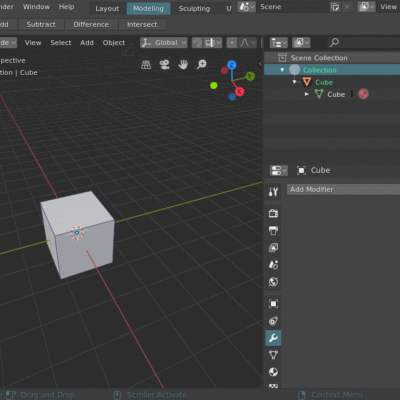Open the snap element dropdown

tap(213, 43)
